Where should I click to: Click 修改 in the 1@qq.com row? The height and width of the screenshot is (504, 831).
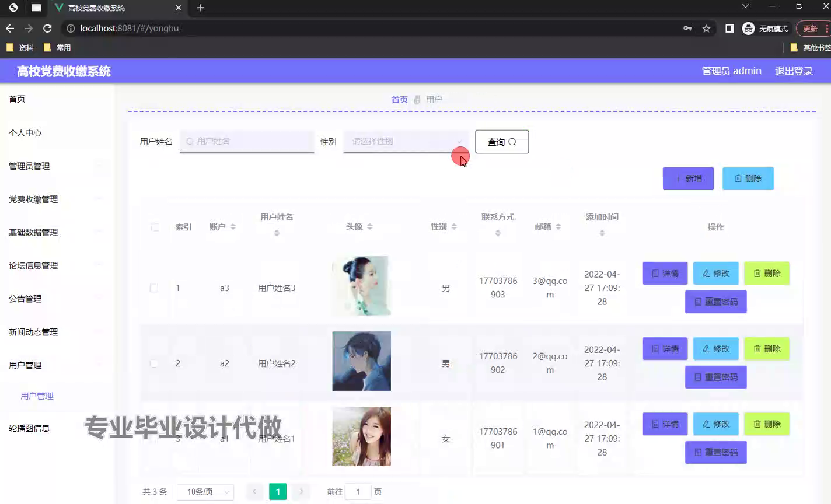[716, 423]
